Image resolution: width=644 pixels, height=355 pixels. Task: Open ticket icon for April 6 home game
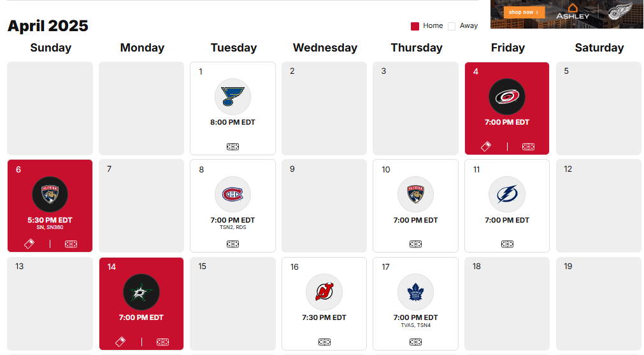29,244
